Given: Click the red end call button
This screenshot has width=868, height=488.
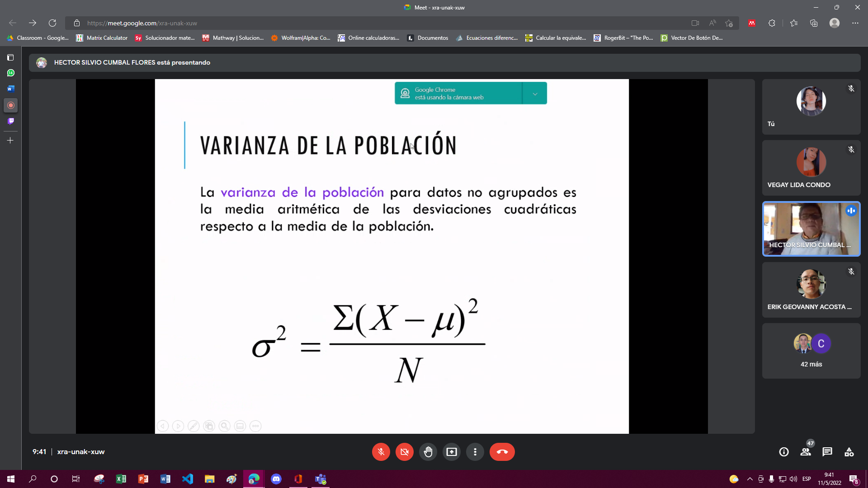Looking at the screenshot, I should tap(502, 452).
